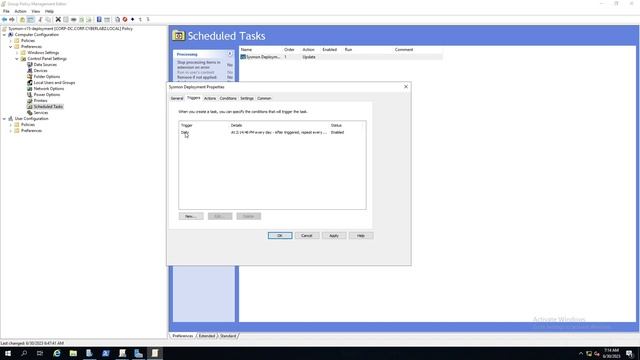Viewport: 640px width, 360px height.
Task: Collapse the Control Panel Settings node
Action: (x=17, y=59)
